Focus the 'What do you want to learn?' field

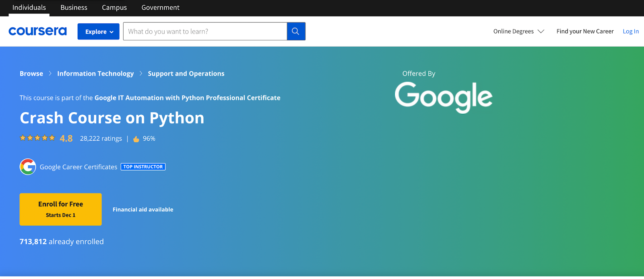click(205, 31)
